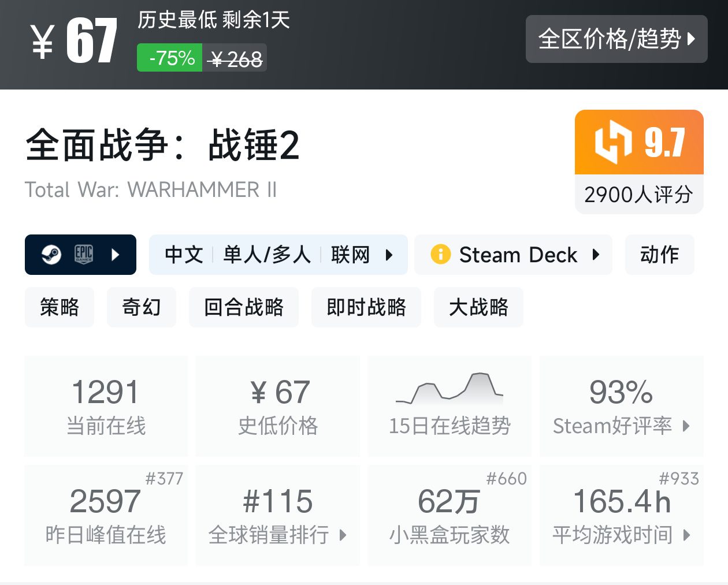Click the -75% discount badge
This screenshot has height=585, width=728.
click(170, 58)
